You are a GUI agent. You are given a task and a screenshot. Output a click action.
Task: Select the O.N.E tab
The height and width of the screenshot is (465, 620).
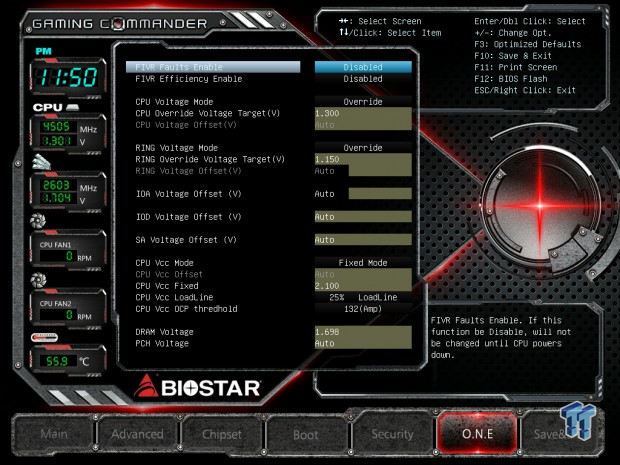click(477, 434)
